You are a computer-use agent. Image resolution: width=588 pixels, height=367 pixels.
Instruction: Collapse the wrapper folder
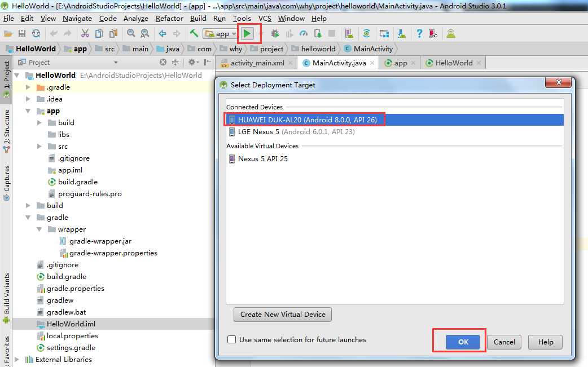click(x=40, y=229)
